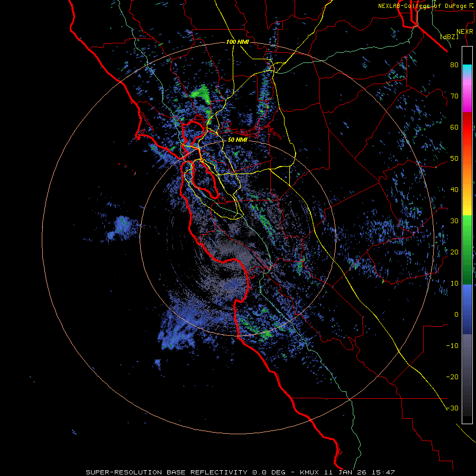Pick the yellow segment of the color bar
Image resolution: width=476 pixels, height=476 pixels.
[467, 205]
